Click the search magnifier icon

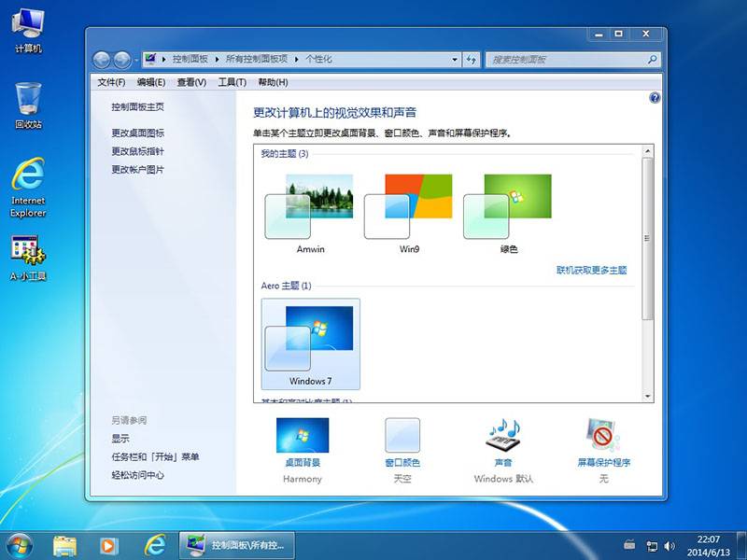tap(653, 60)
